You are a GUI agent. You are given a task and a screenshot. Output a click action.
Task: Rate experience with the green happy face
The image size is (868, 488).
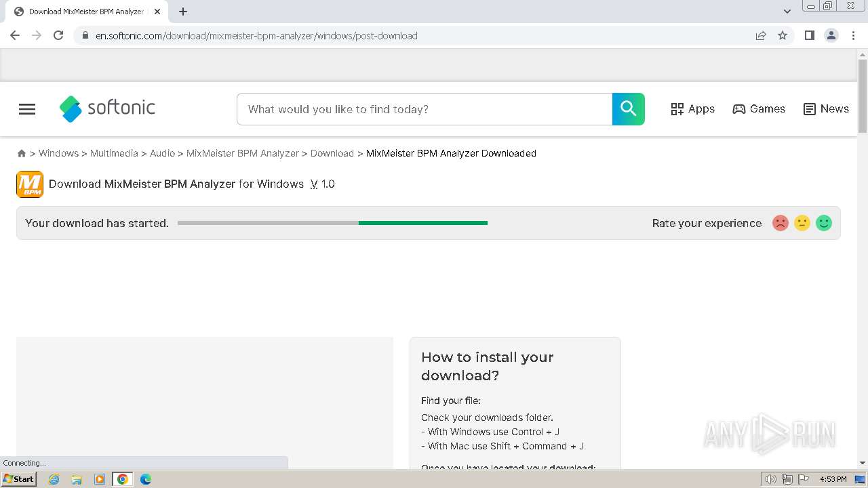click(824, 223)
